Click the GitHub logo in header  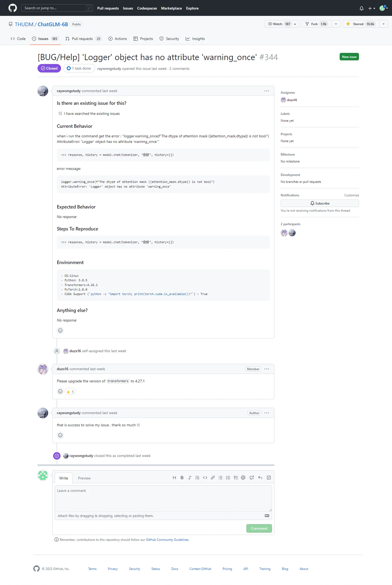point(12,8)
